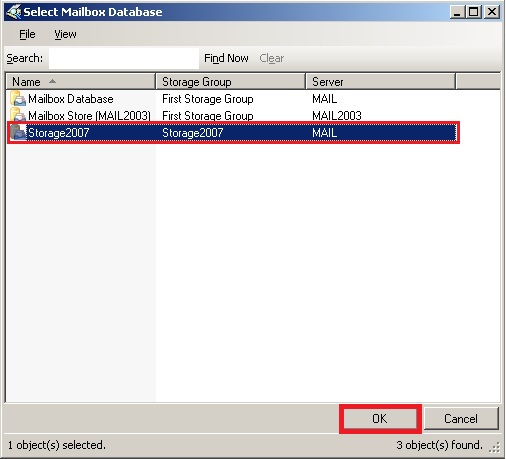The height and width of the screenshot is (459, 506).
Task: Focus the Search text field
Action: click(124, 58)
